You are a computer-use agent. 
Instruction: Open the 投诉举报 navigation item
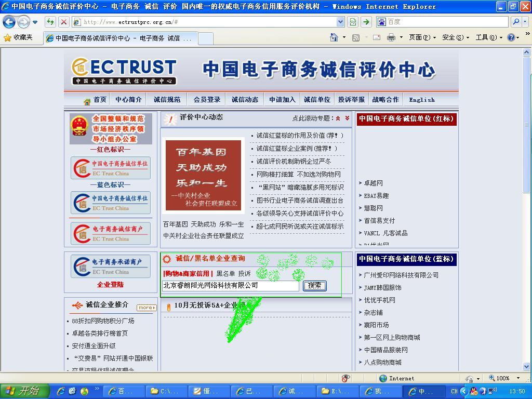(351, 99)
